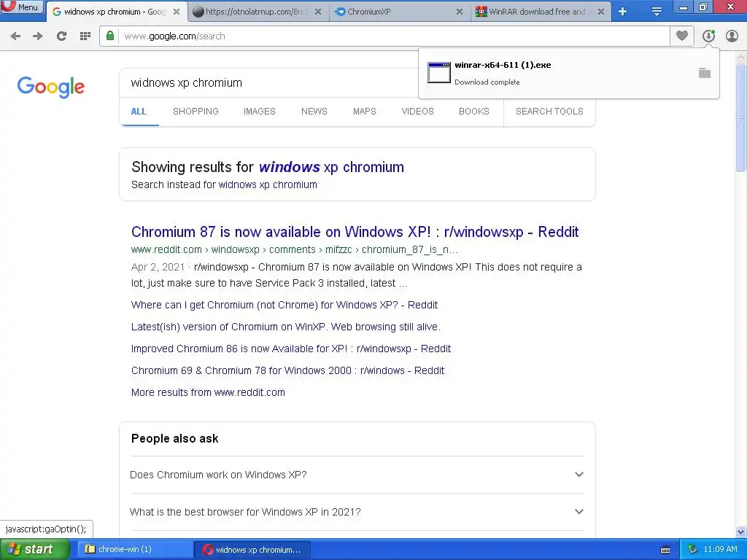This screenshot has width=747, height=560.
Task: Select the NEWS search filter
Action: [314, 112]
